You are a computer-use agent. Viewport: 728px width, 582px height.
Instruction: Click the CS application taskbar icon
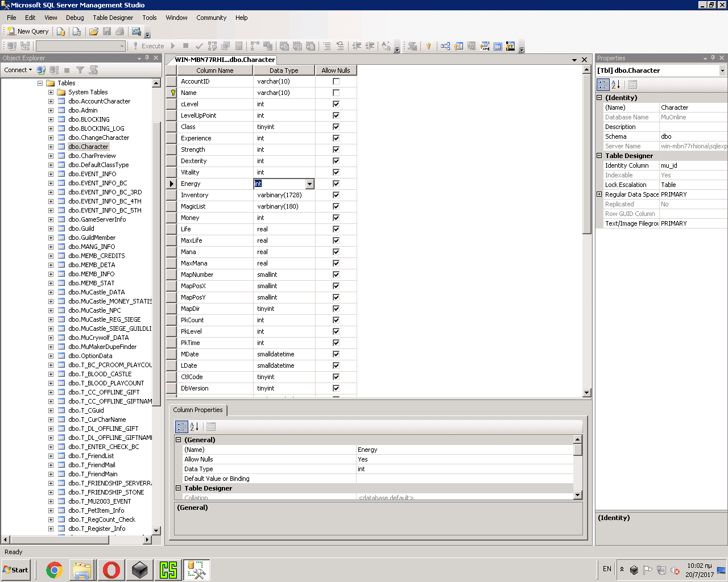168,569
